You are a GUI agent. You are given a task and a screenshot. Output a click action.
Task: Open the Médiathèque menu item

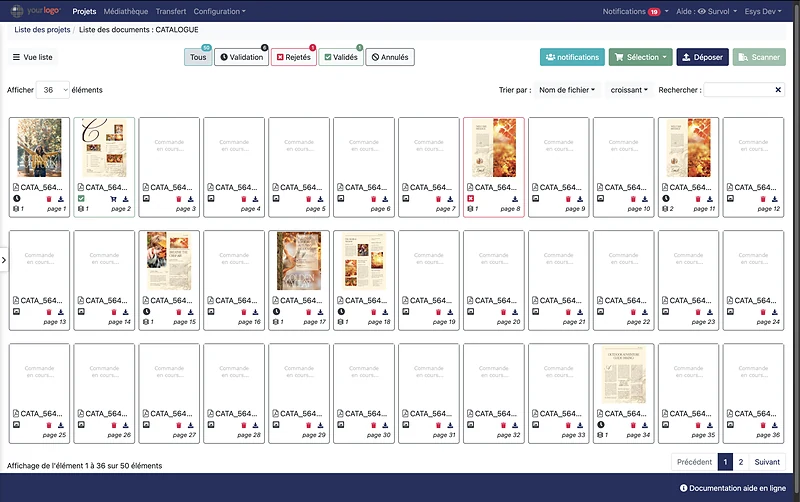[126, 11]
